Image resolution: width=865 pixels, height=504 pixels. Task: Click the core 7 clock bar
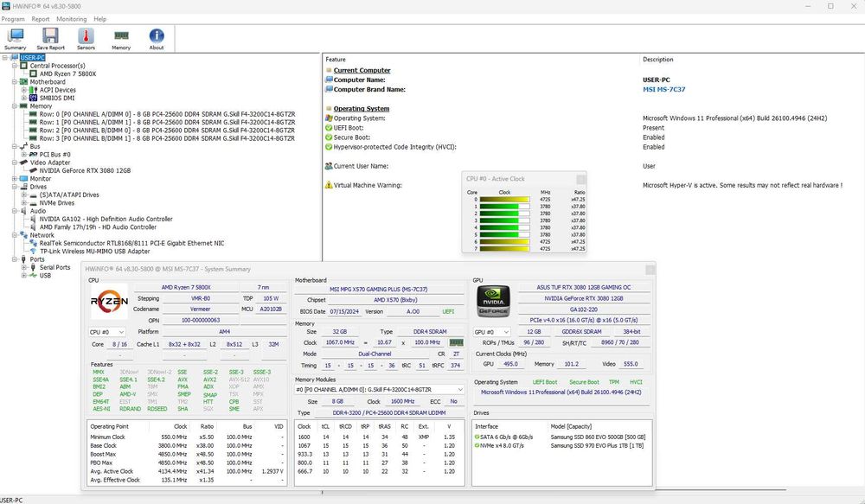pos(504,249)
